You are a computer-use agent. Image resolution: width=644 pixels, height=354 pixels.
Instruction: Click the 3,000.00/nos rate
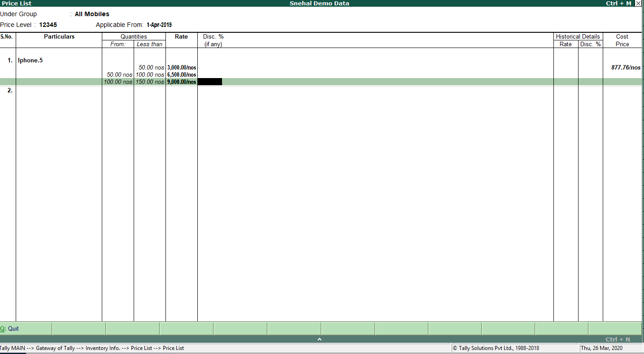[x=182, y=67]
